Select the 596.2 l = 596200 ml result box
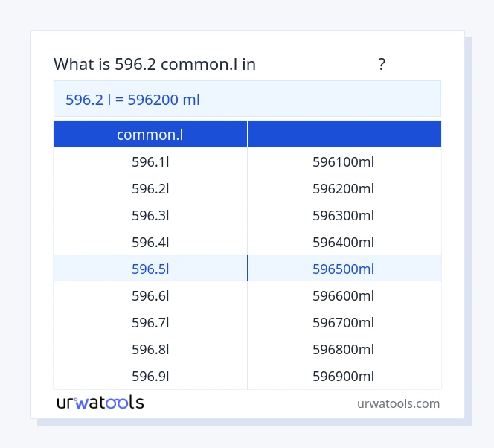 point(247,99)
